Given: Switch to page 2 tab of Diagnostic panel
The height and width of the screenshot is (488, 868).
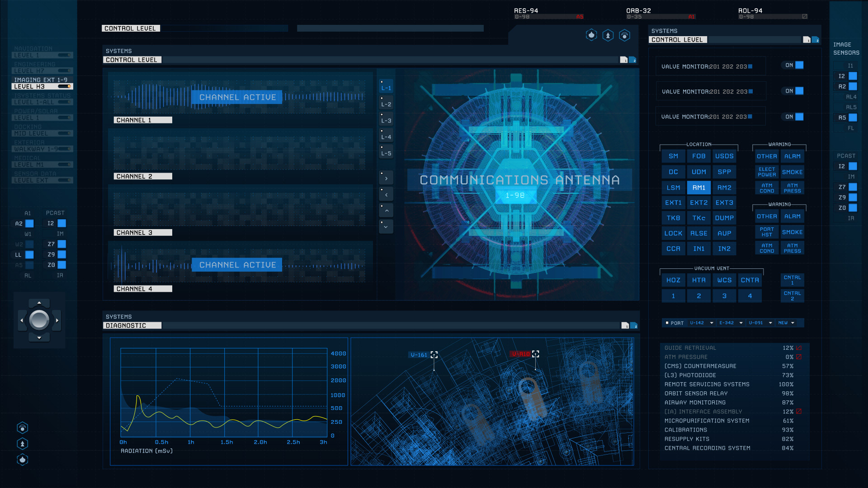Looking at the screenshot, I should tap(634, 325).
